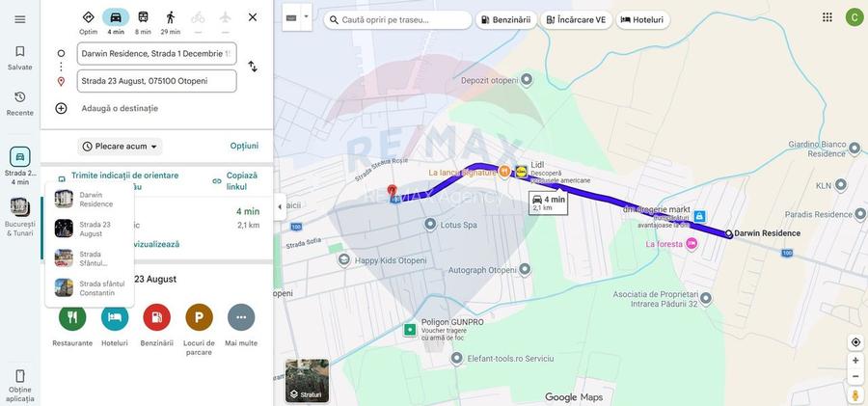The width and height of the screenshot is (868, 406).
Task: Swap start and destination points
Action: coord(253,67)
